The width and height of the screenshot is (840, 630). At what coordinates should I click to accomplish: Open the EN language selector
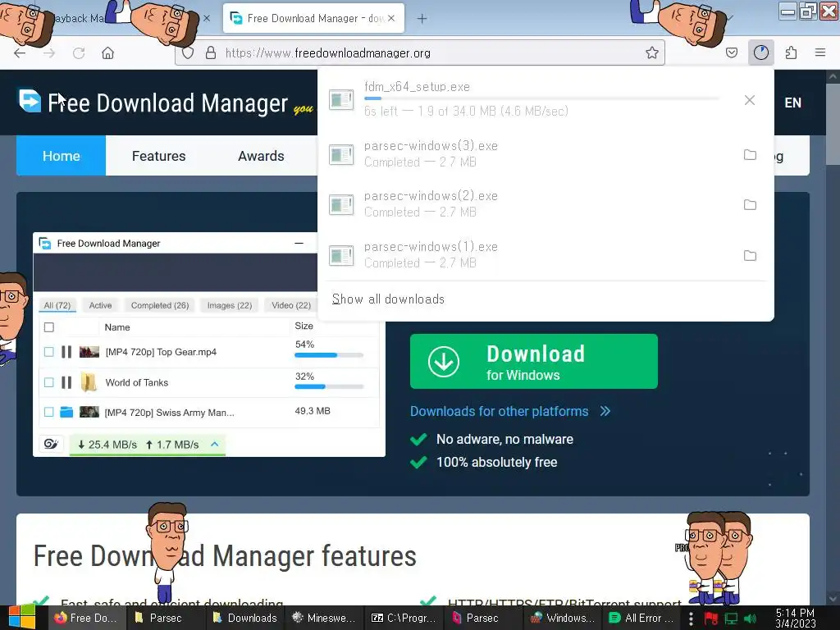[793, 103]
